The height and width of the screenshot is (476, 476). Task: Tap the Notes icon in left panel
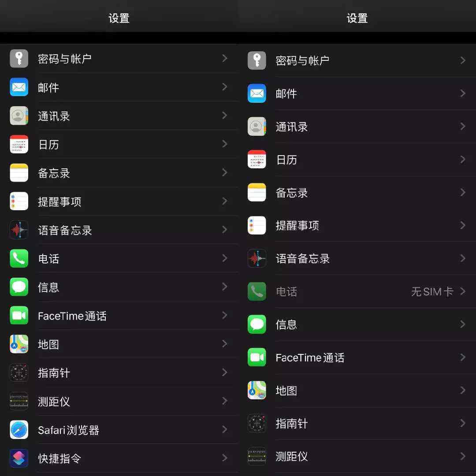[x=19, y=172]
